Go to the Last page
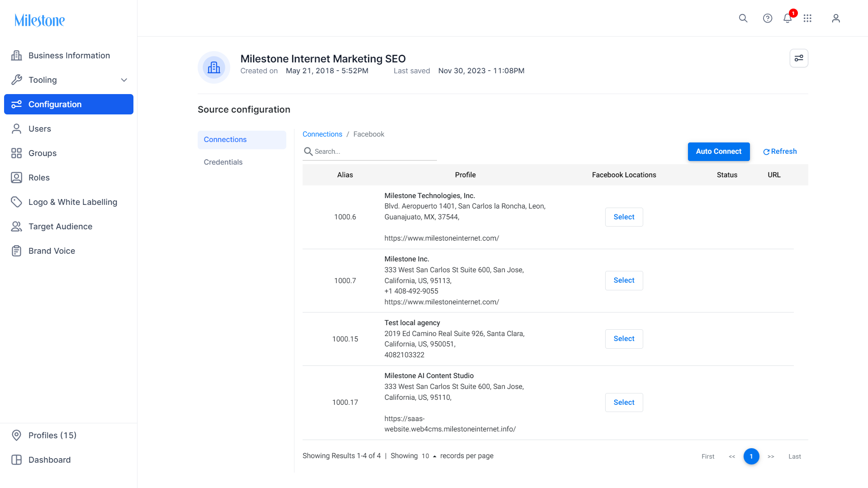This screenshot has width=868, height=488. (795, 457)
